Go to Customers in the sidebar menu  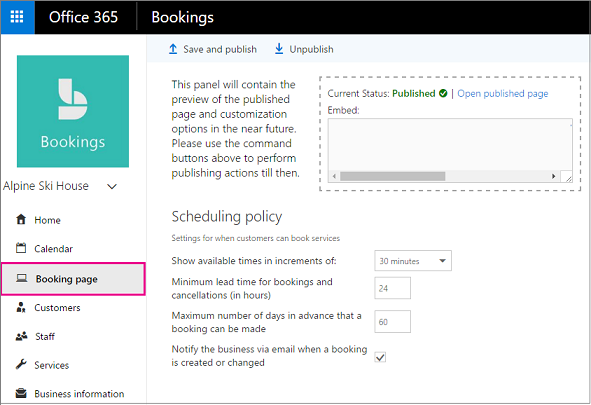pyautogui.click(x=57, y=308)
